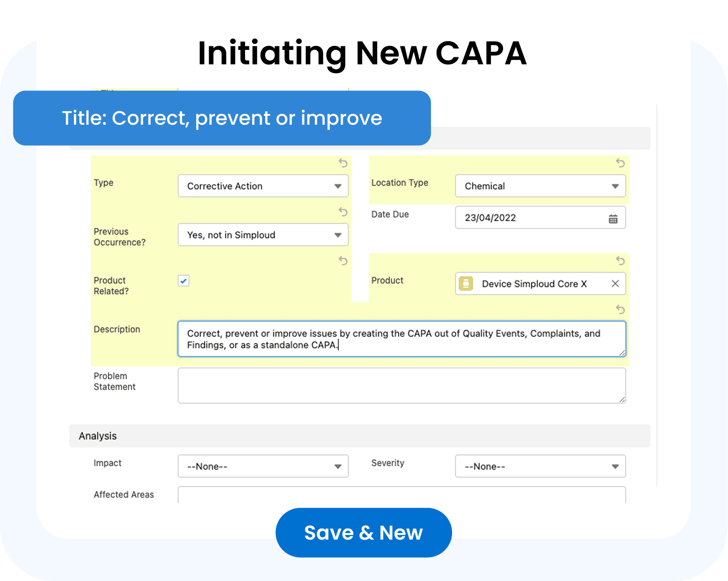This screenshot has height=581, width=728.
Task: Expand the Location Type dropdown
Action: (540, 186)
